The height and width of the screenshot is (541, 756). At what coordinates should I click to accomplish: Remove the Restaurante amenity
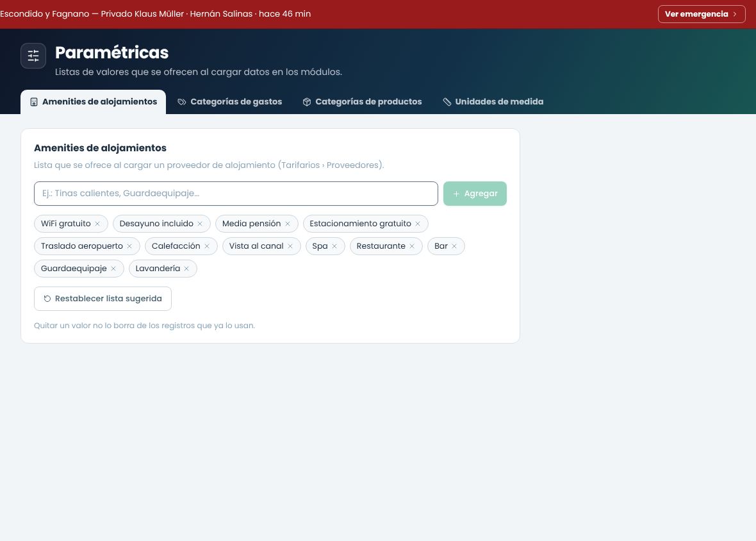coord(412,246)
